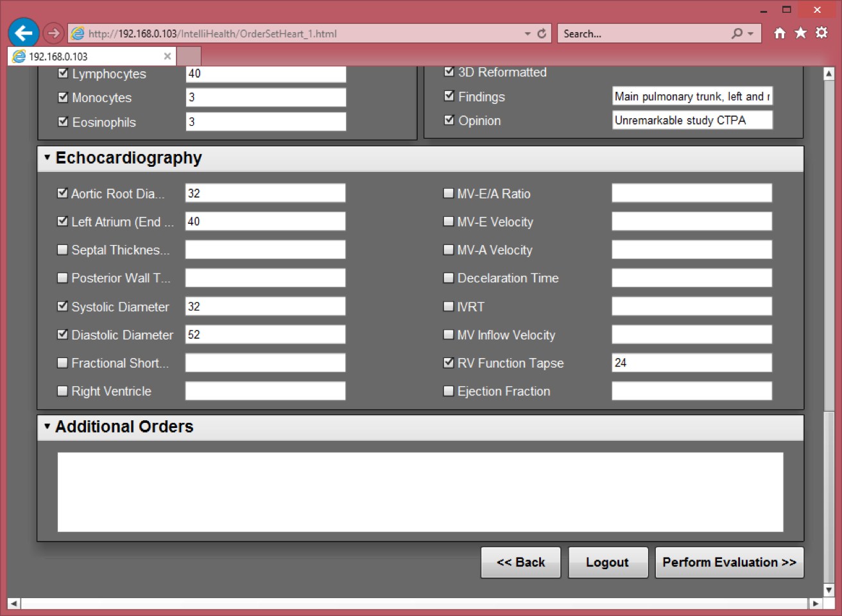Open a new blank tab
The height and width of the screenshot is (616, 842).
coord(189,56)
